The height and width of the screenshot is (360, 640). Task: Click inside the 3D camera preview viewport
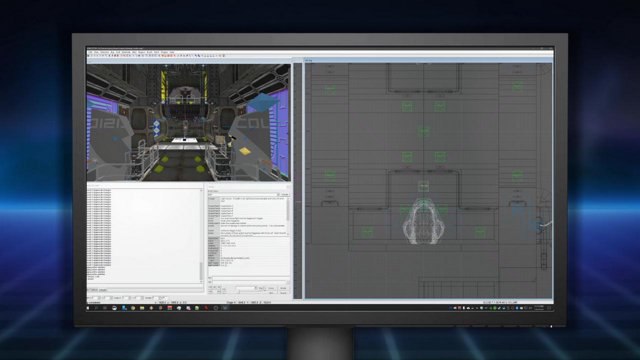tap(189, 122)
